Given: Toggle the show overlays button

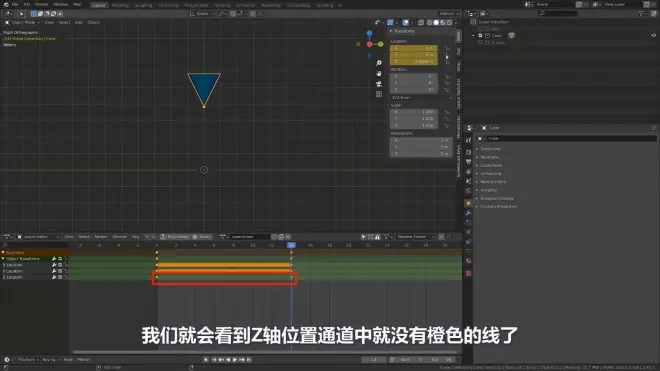Looking at the screenshot, I should point(405,22).
